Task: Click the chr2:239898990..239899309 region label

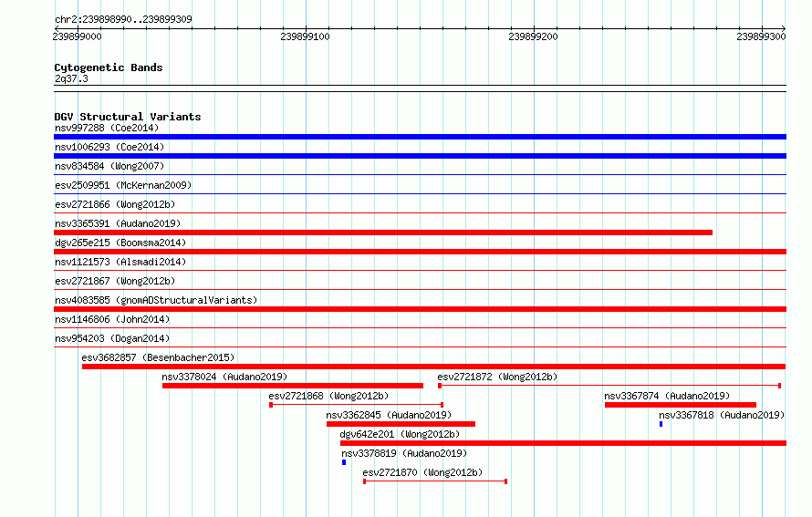Action: tap(123, 19)
